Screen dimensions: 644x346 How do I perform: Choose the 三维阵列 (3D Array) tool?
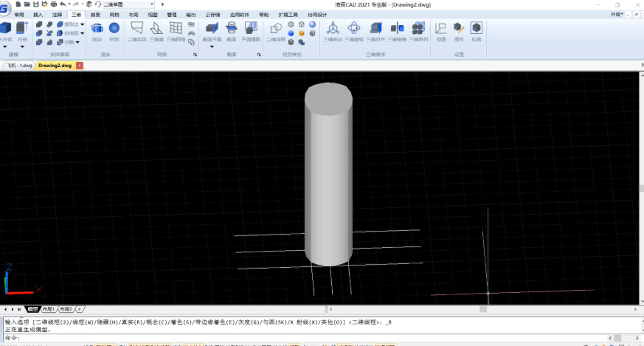click(x=418, y=29)
